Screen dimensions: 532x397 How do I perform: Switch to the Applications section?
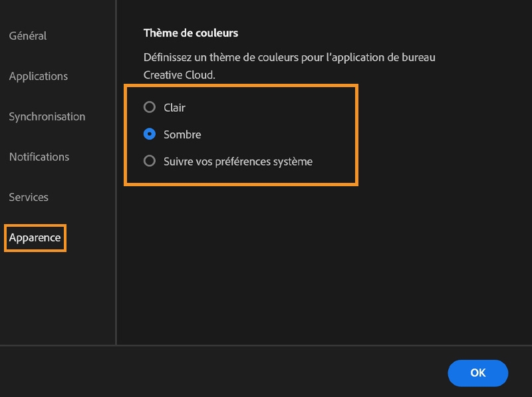(38, 76)
